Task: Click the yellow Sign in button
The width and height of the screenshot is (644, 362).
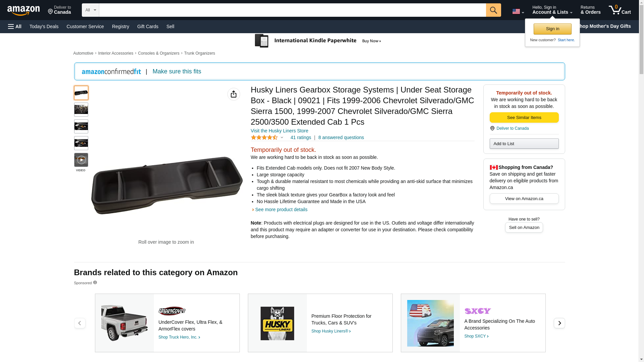Action: pos(552,29)
